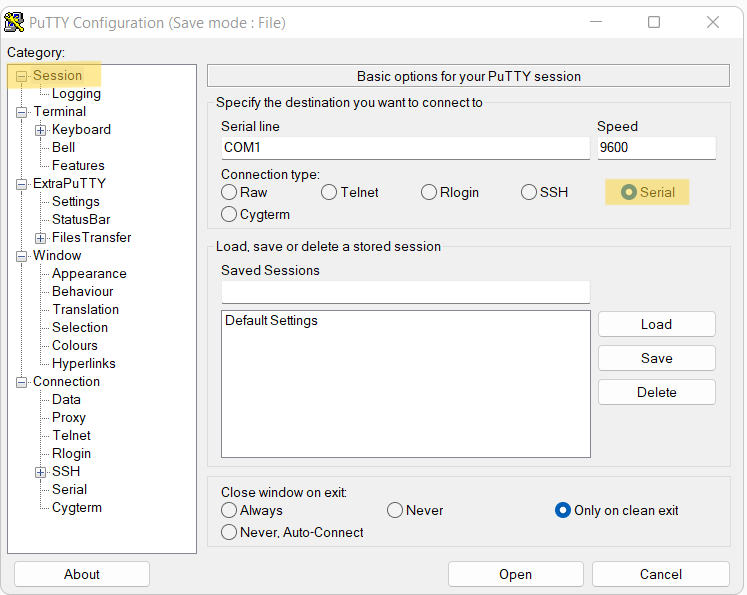The width and height of the screenshot is (747, 595).
Task: Open Proxy connection settings
Action: point(69,418)
